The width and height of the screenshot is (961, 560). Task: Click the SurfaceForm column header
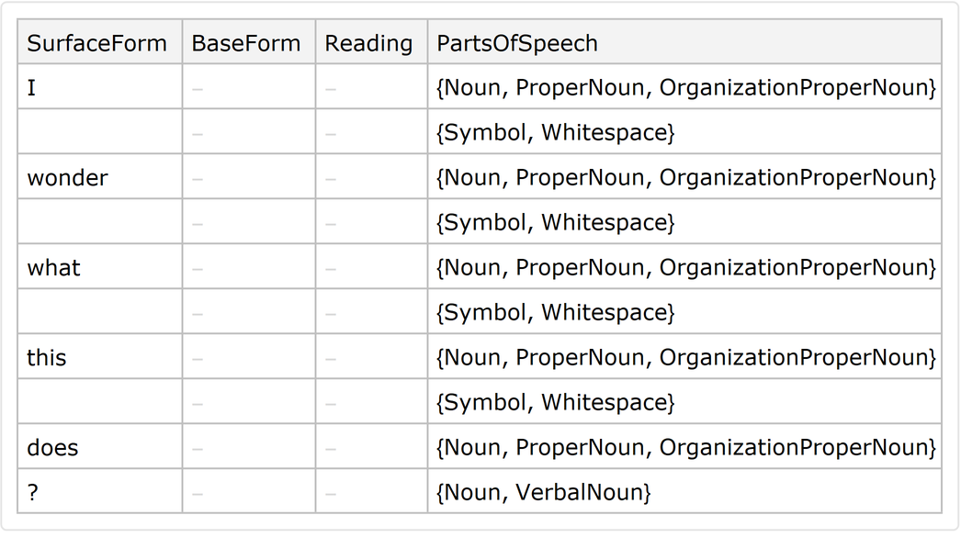click(x=97, y=43)
